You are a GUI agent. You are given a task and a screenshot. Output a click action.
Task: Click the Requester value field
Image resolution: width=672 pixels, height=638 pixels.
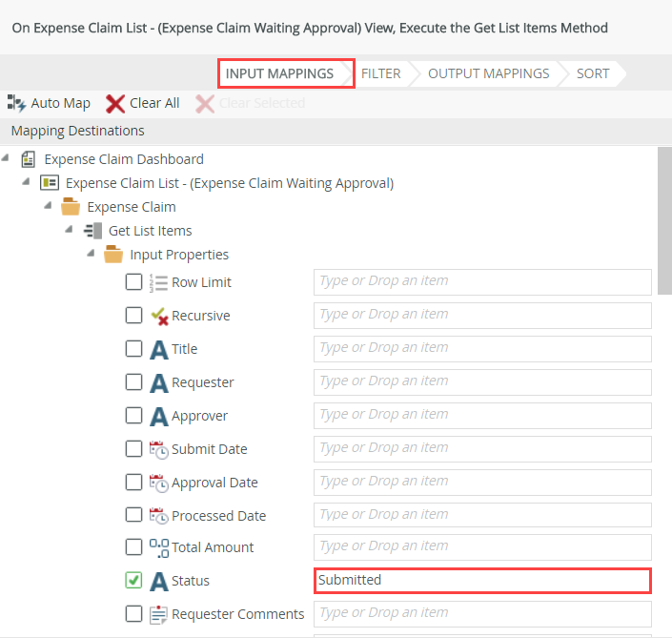482,382
